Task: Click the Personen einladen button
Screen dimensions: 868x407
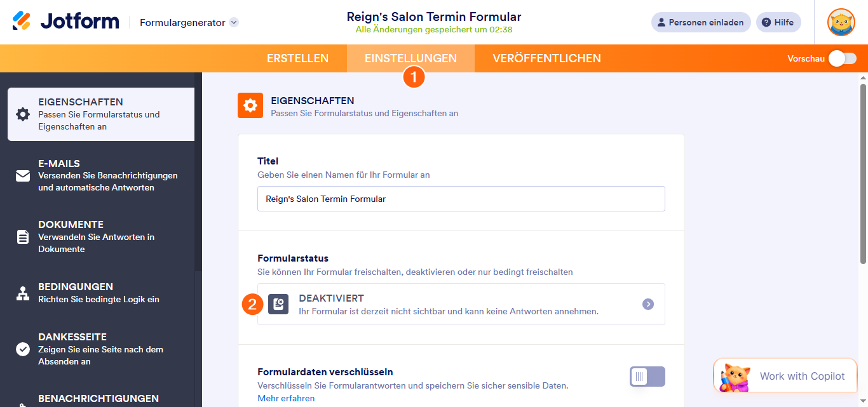Action: (x=700, y=22)
